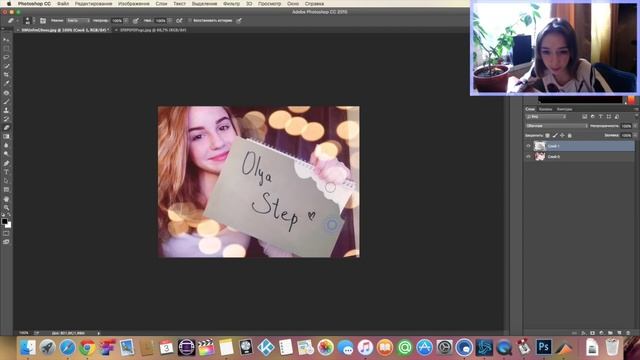Viewport: 640px width, 360px height.
Task: Click Add layer mask button in Layers
Action: (593, 333)
